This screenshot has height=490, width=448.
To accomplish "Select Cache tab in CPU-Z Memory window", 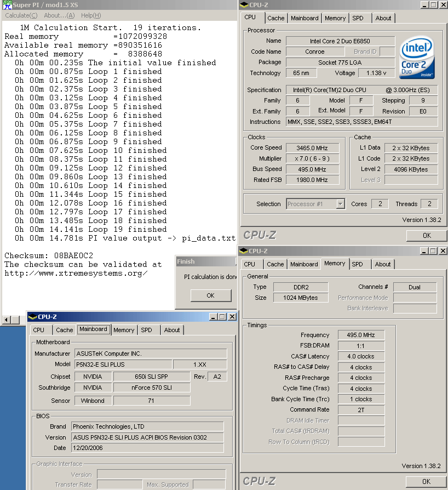I will tap(275, 264).
